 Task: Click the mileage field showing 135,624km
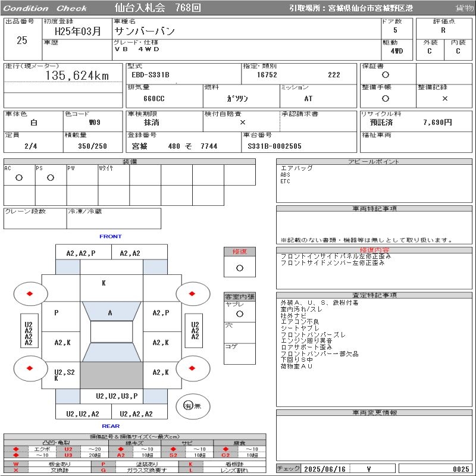click(77, 76)
